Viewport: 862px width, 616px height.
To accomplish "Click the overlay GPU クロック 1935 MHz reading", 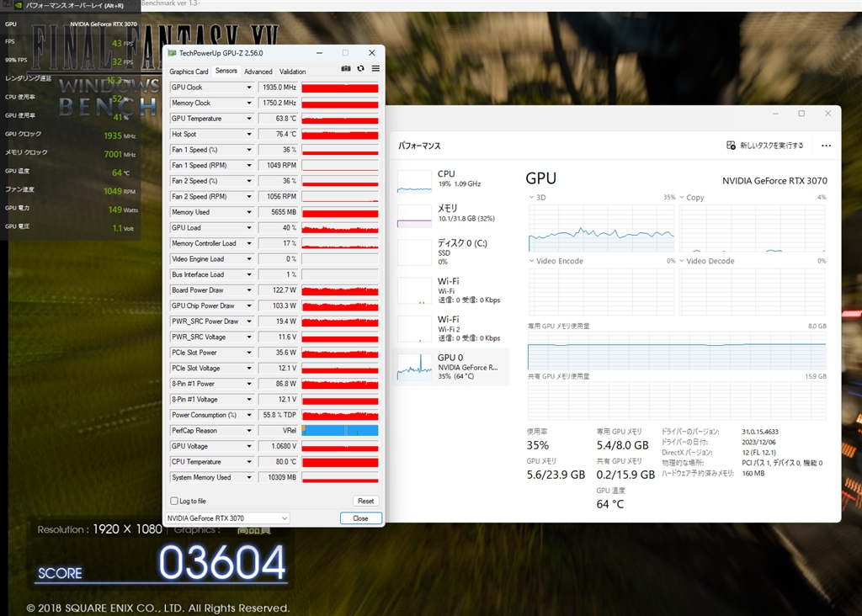I will 120,135.
